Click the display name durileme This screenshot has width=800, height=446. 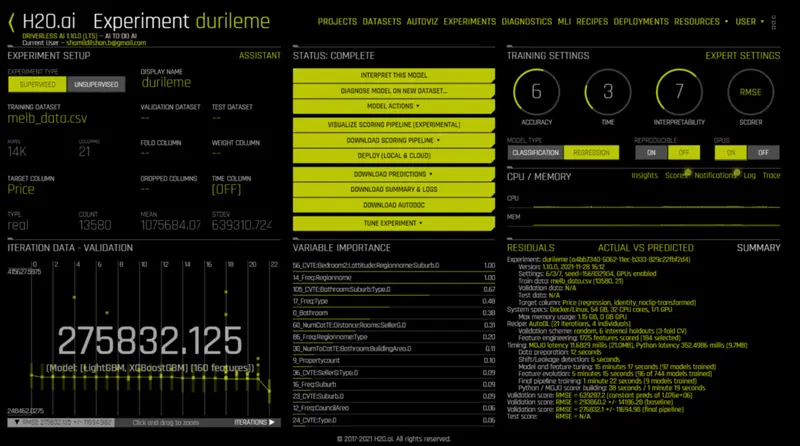pos(166,83)
